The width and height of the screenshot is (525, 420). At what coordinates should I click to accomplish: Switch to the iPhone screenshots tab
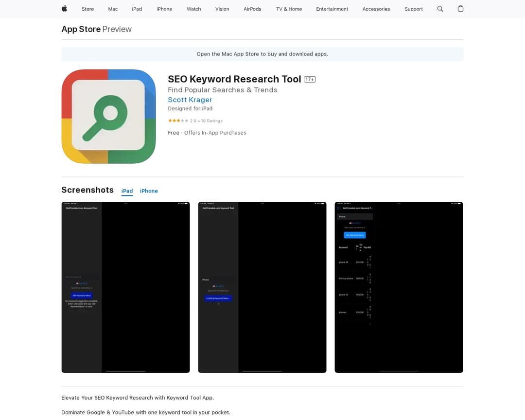click(x=149, y=191)
